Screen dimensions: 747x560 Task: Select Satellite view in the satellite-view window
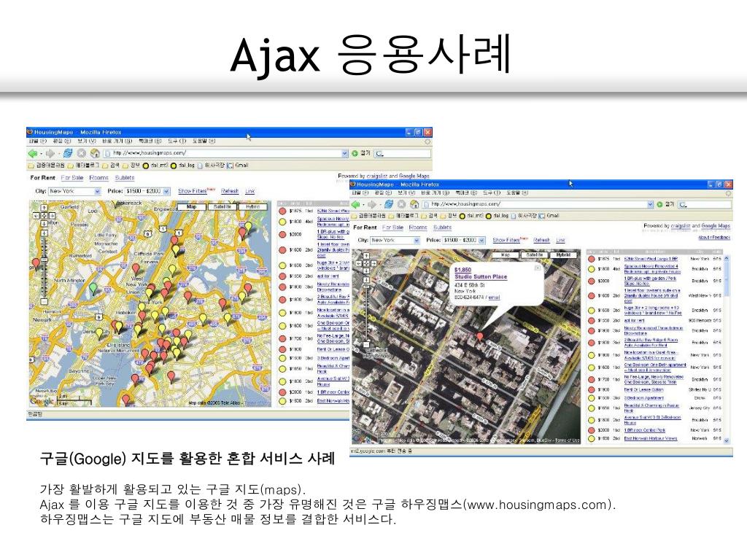coord(534,255)
